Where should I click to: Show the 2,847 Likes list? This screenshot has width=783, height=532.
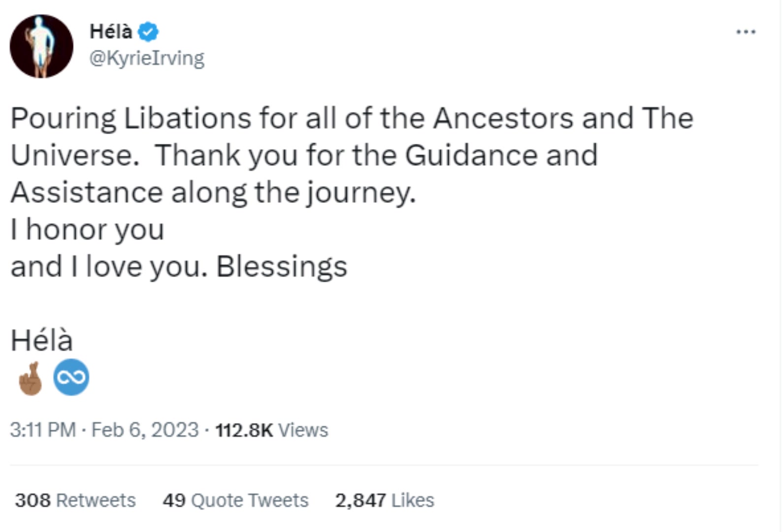pos(385,500)
